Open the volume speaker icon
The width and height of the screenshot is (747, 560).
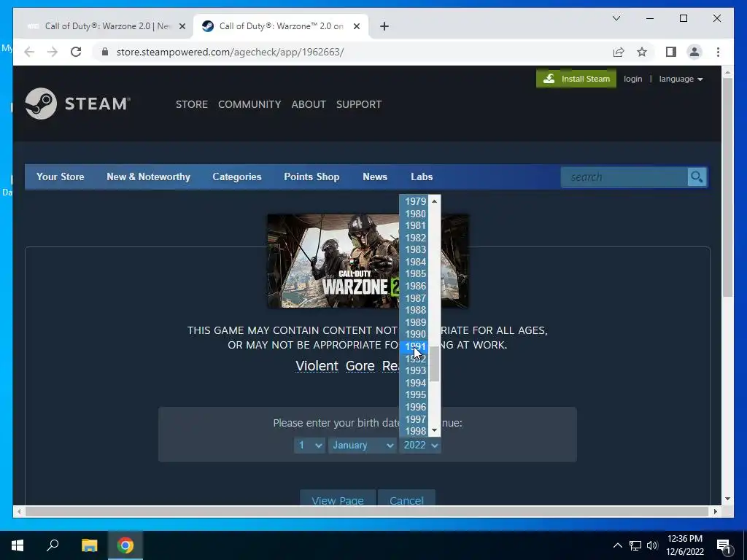[652, 545]
